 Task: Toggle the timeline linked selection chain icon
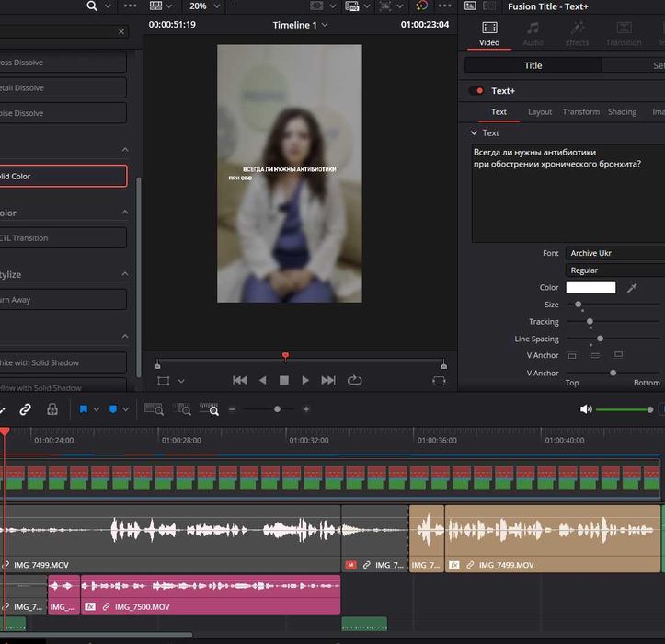pos(25,409)
